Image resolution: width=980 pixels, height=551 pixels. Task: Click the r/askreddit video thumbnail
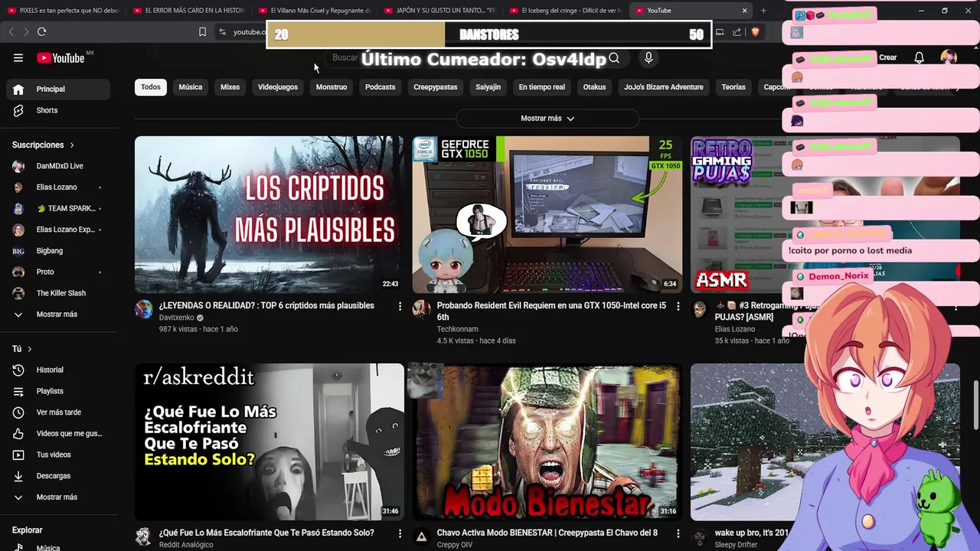(269, 442)
